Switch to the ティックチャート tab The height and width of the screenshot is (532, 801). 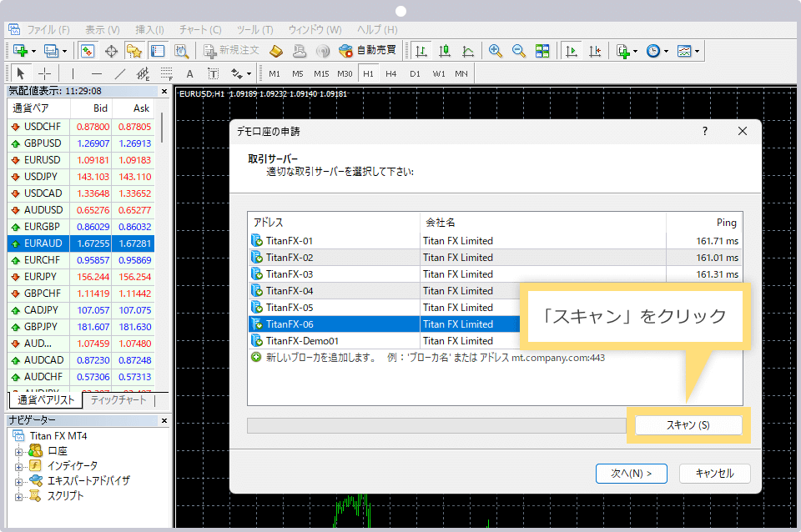(118, 400)
